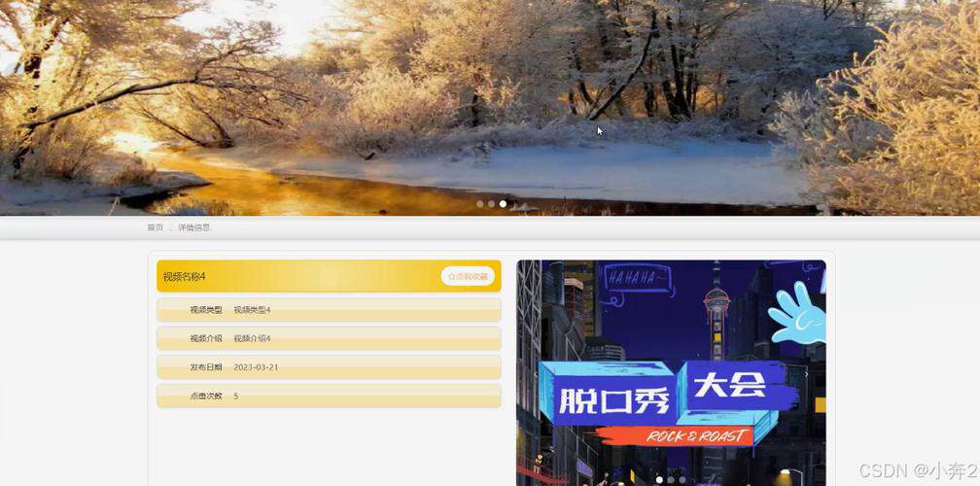
Task: Select first dot of top banner carousel
Action: click(480, 204)
